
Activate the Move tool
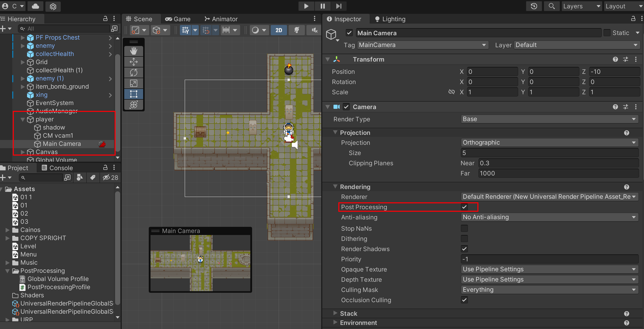pyautogui.click(x=134, y=62)
